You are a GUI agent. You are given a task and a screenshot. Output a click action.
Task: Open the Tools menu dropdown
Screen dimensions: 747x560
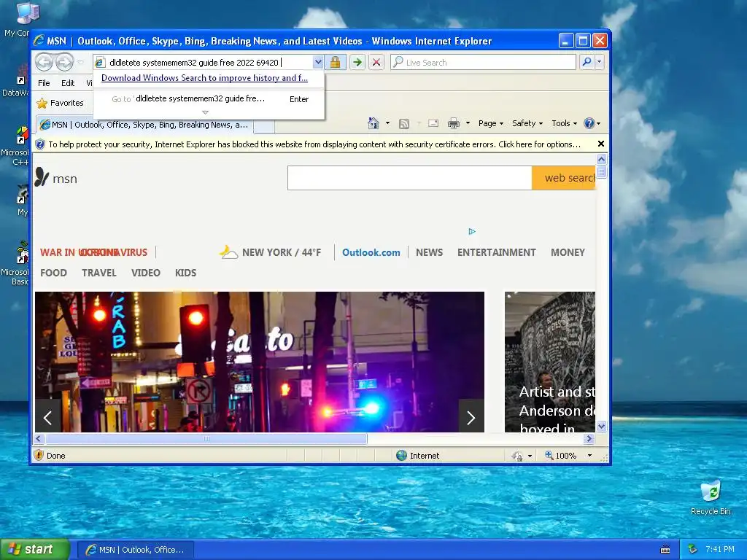click(x=565, y=123)
